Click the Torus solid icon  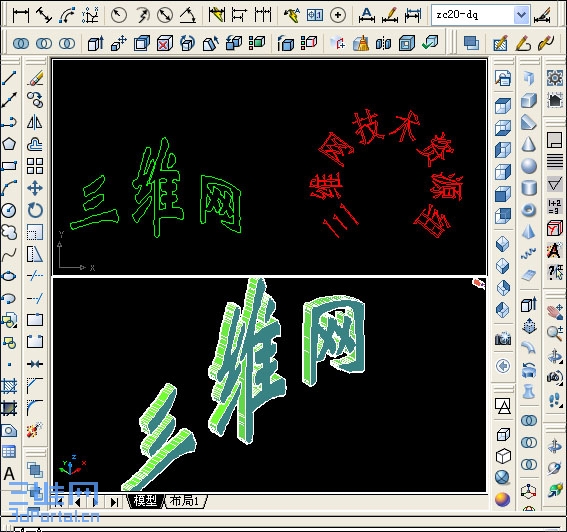tap(529, 210)
